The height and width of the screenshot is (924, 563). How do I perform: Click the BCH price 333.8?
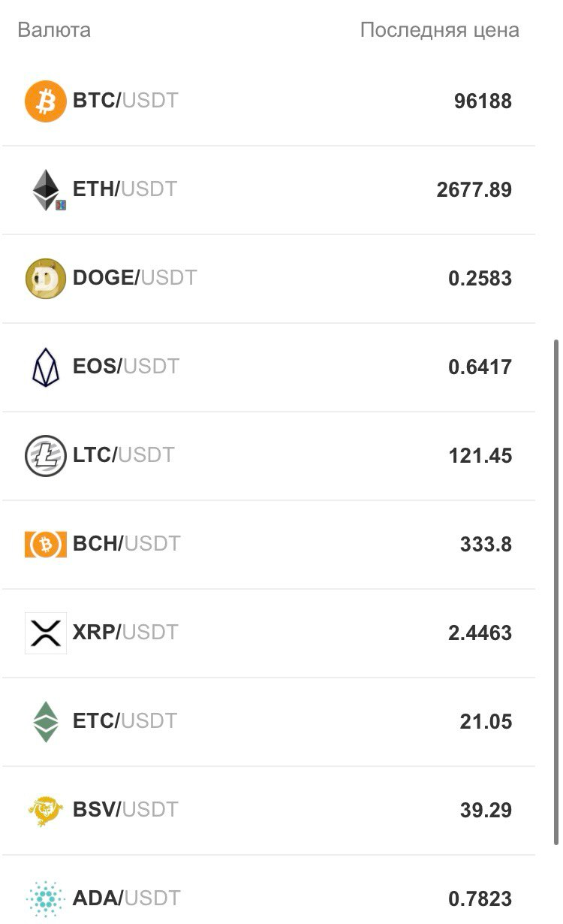click(486, 545)
